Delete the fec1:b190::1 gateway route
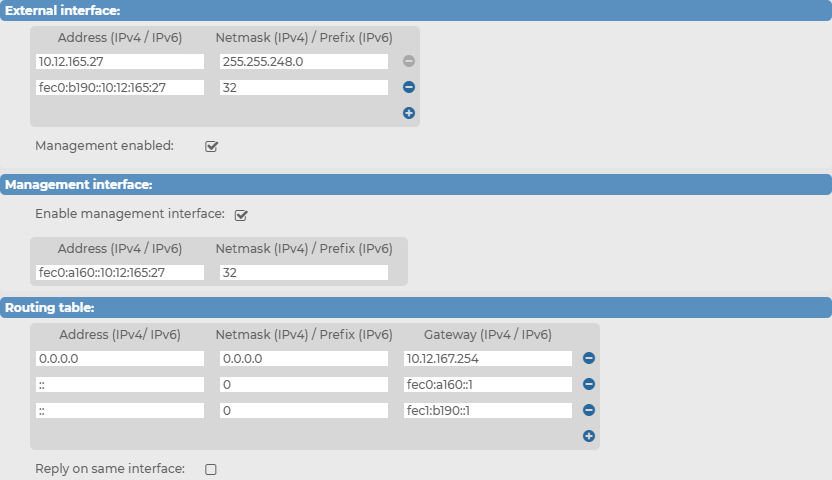832x480 pixels. click(x=588, y=410)
